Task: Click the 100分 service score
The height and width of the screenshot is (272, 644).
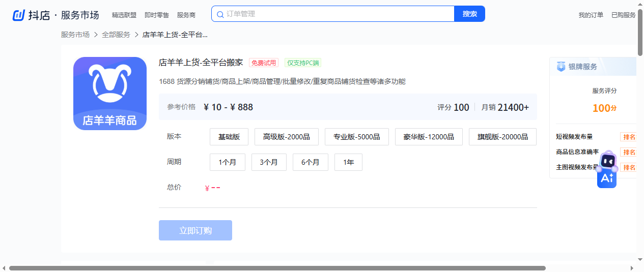Action: click(x=604, y=108)
